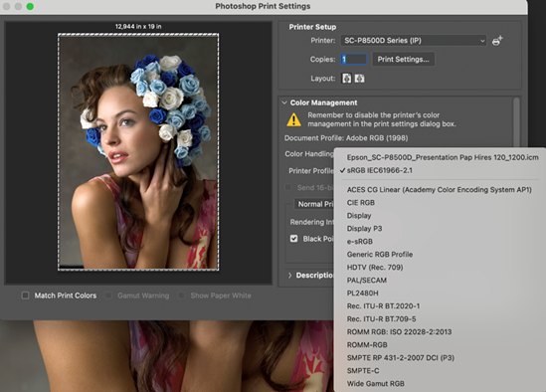Image resolution: width=546 pixels, height=392 pixels.
Task: Open the Normal Printing dropdown
Action: tap(314, 204)
